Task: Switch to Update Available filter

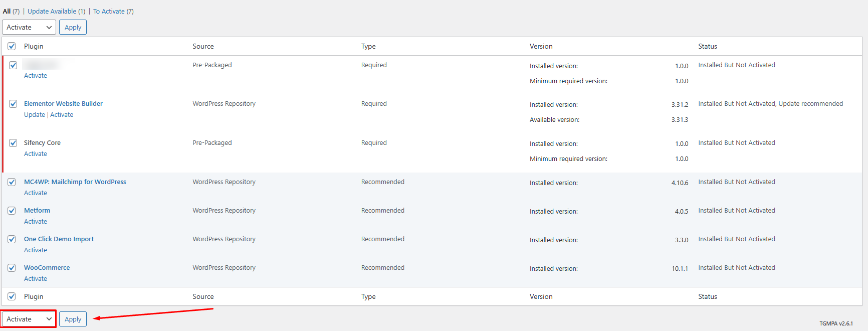Action: pos(52,11)
